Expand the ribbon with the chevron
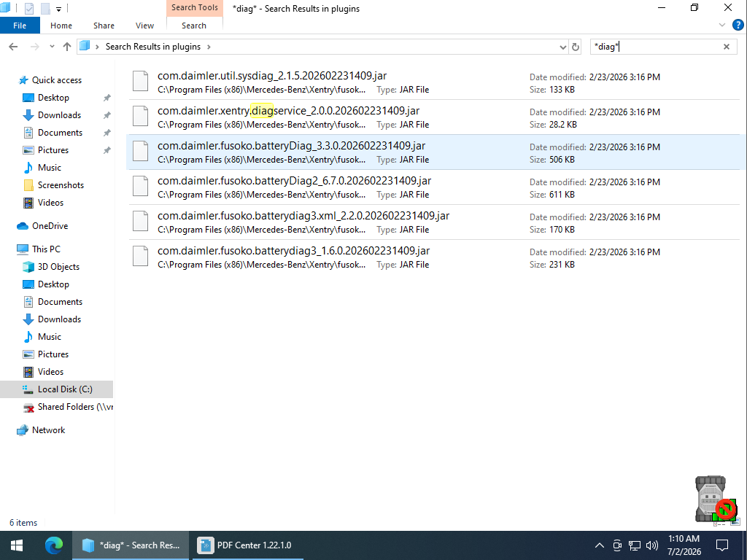This screenshot has height=560, width=747. [x=721, y=26]
